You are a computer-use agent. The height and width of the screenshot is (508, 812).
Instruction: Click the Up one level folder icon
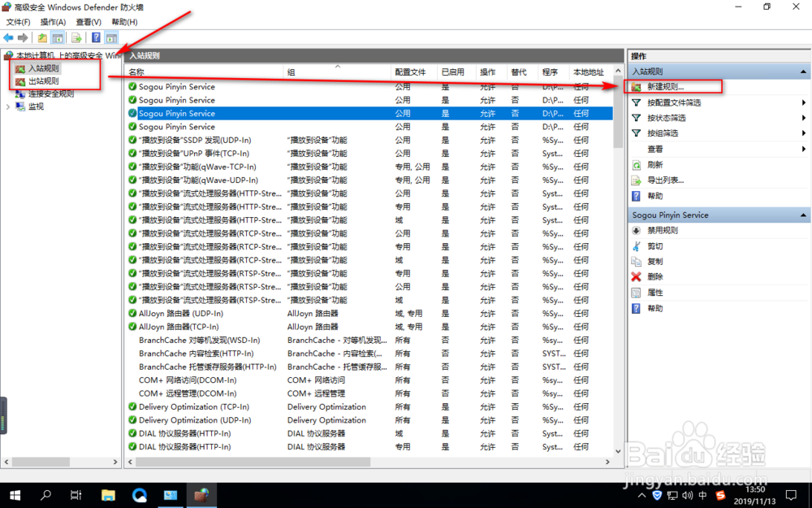coord(42,37)
